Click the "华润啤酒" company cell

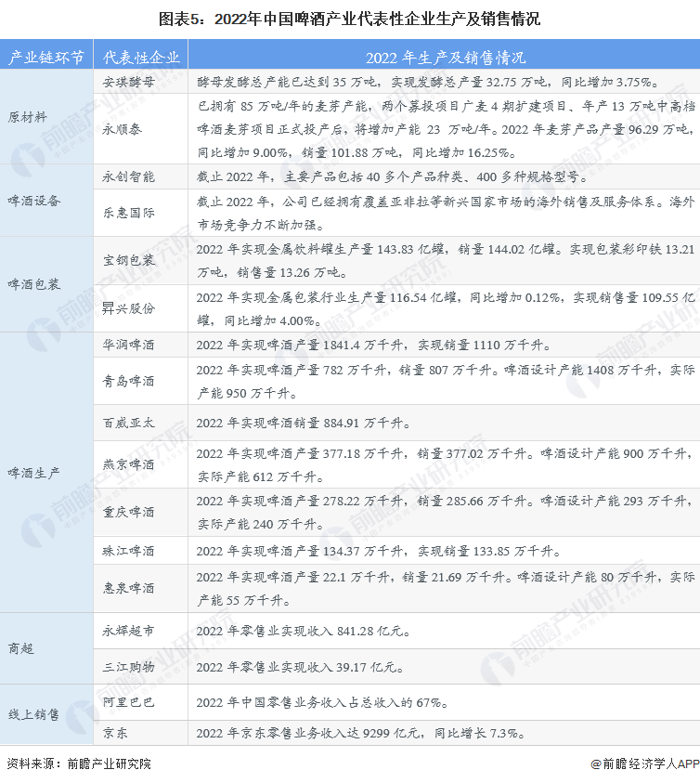[129, 345]
